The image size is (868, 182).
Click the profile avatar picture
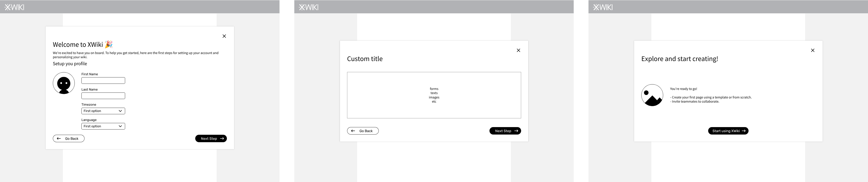tap(64, 83)
